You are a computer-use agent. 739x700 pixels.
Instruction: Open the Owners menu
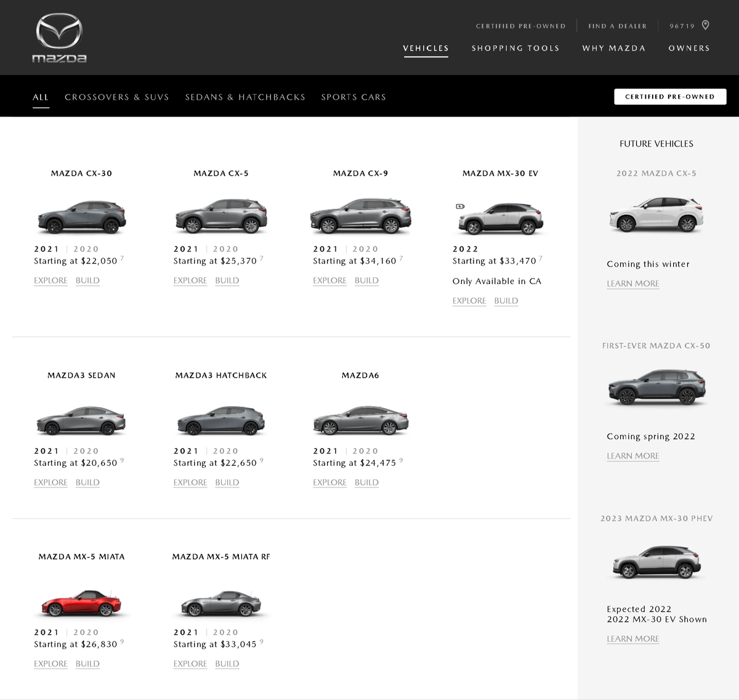pos(689,48)
